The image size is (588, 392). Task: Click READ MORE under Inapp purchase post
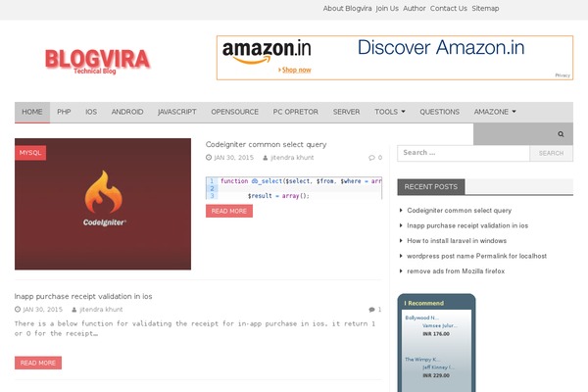(38, 363)
